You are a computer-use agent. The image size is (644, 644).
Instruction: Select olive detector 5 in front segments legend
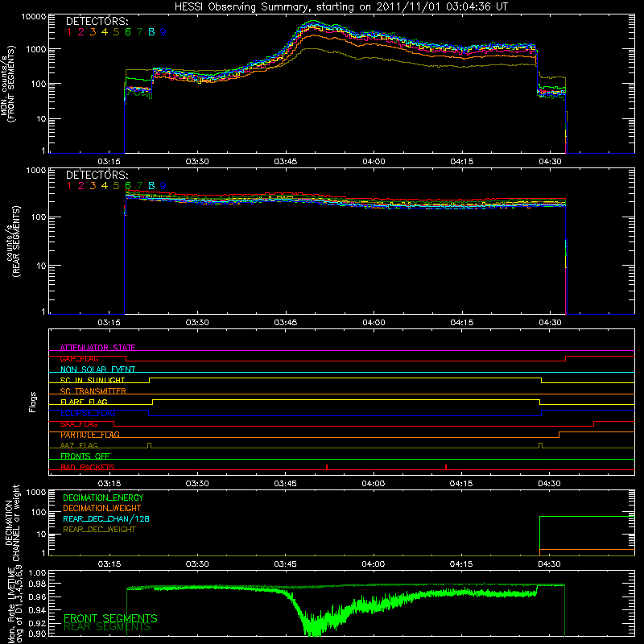(116, 32)
